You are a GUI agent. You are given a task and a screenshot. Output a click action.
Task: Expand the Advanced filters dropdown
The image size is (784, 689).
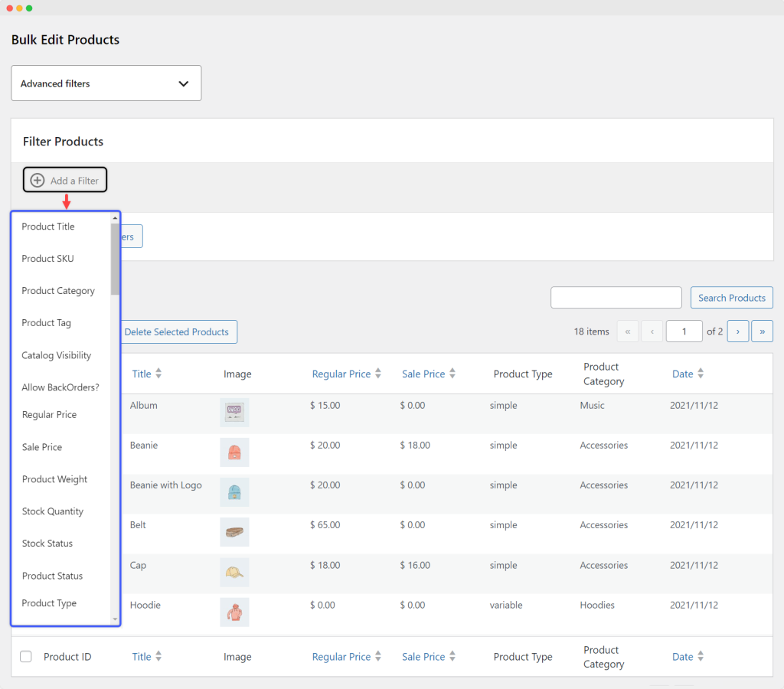[x=106, y=83]
